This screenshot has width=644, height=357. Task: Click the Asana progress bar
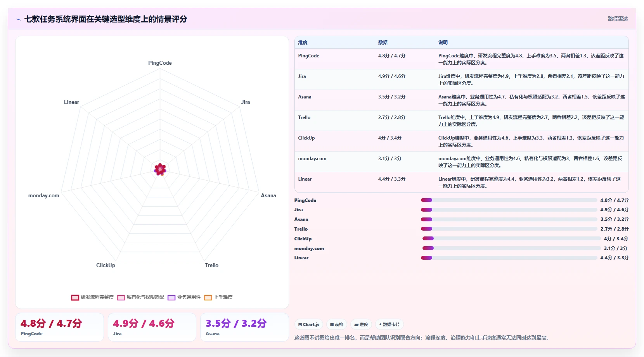point(509,219)
